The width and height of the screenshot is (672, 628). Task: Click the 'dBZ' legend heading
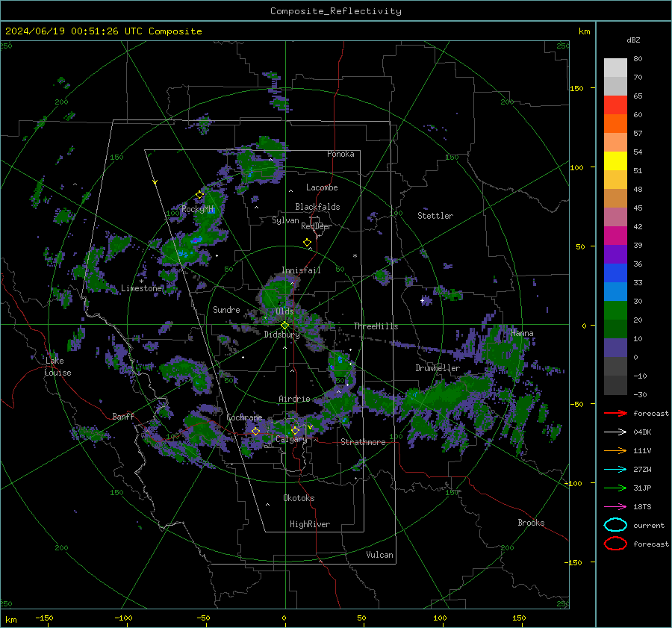point(633,40)
